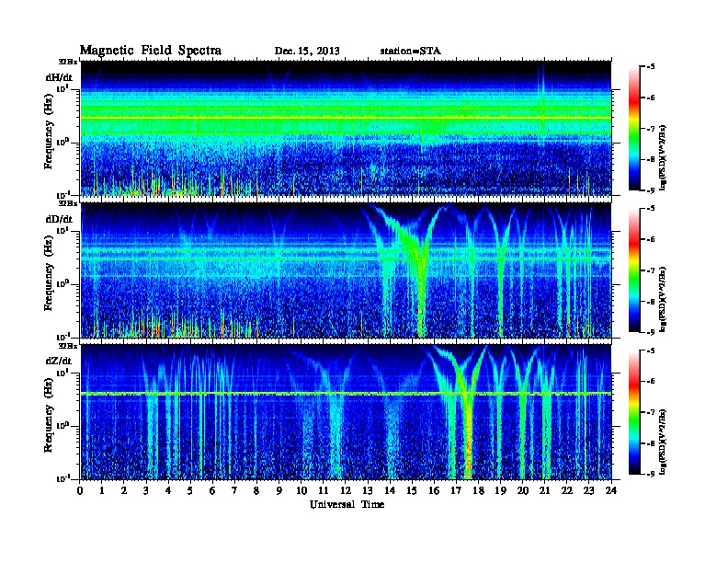Viewport: 728px width, 563px height.
Task: Click the 10⁰ frequency tick of dD/dt panel
Action: (x=63, y=284)
